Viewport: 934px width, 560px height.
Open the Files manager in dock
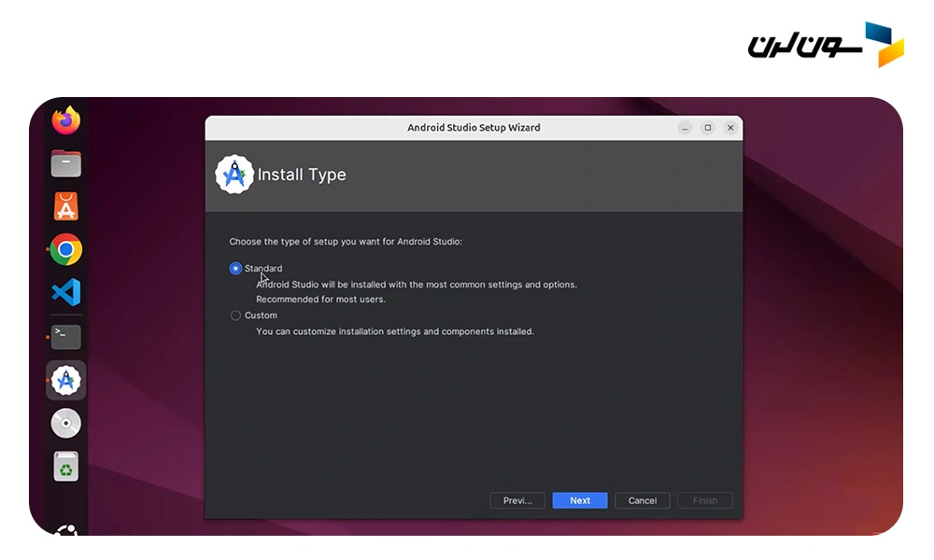[x=66, y=163]
